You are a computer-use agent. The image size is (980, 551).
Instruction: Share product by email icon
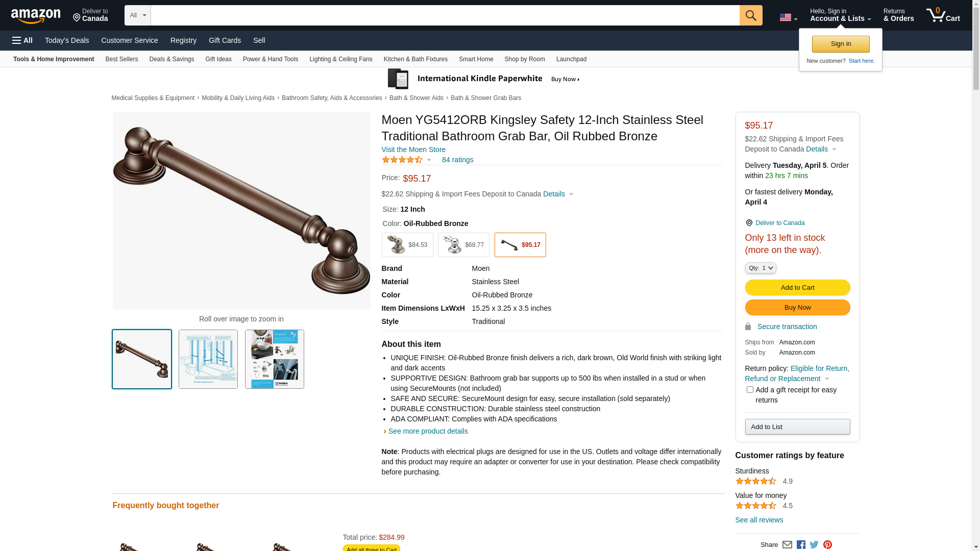click(x=787, y=545)
